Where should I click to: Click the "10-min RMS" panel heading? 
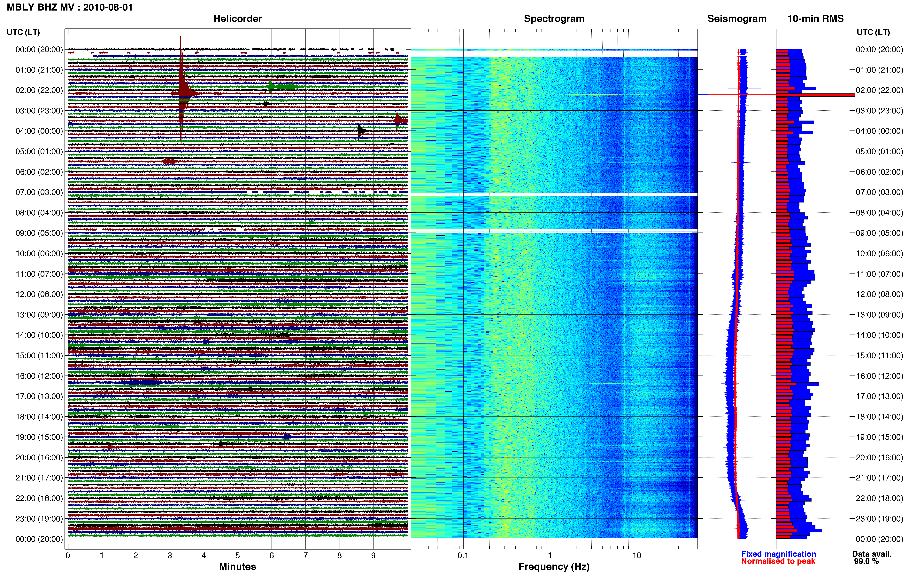pyautogui.click(x=816, y=19)
